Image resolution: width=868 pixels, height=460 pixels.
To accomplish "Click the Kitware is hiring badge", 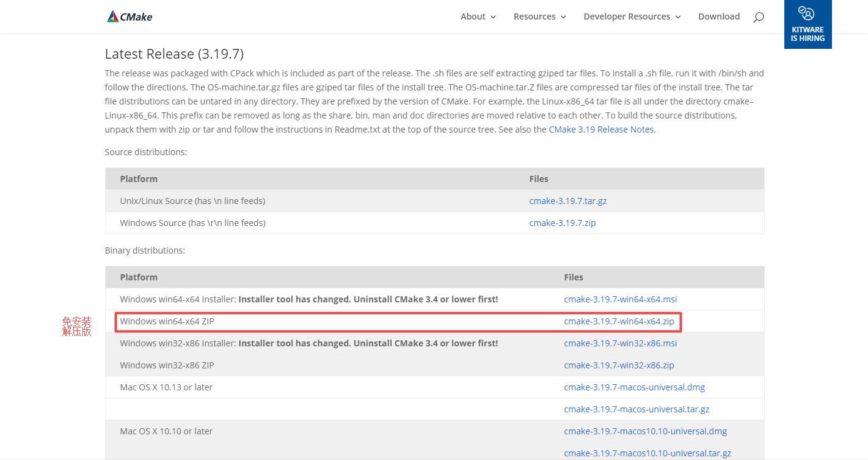I will (808, 24).
